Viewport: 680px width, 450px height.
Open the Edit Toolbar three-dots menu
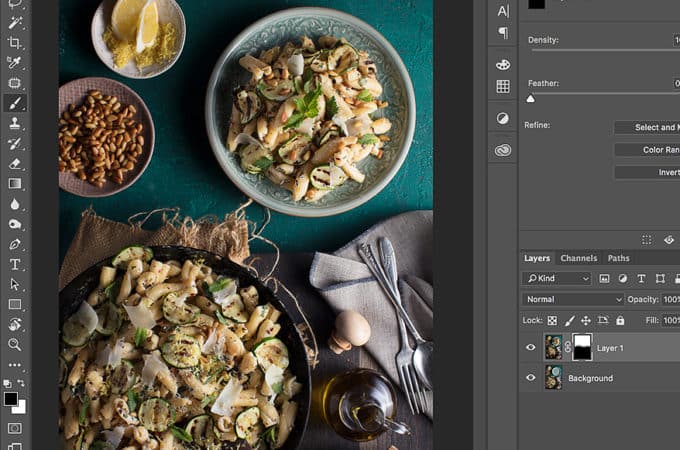click(x=15, y=365)
